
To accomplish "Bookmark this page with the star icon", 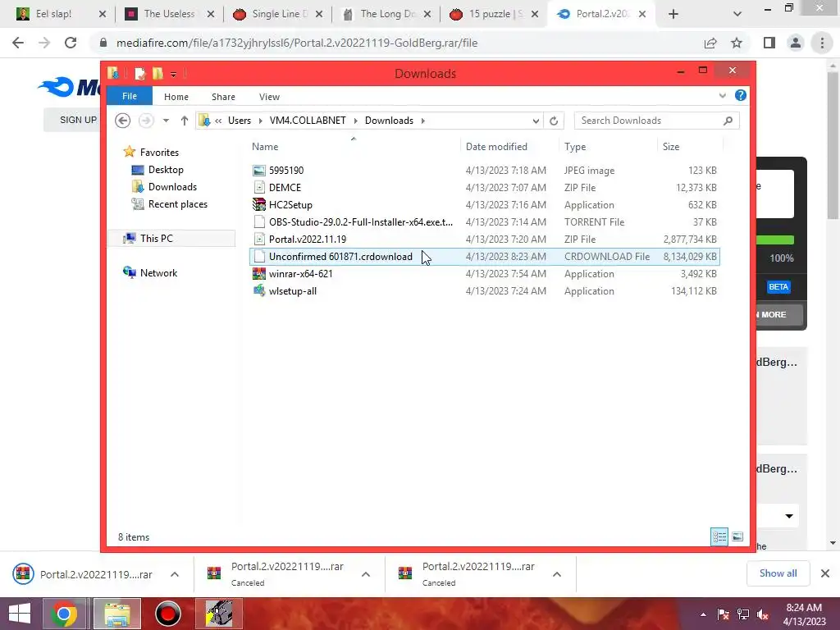I will [737, 43].
